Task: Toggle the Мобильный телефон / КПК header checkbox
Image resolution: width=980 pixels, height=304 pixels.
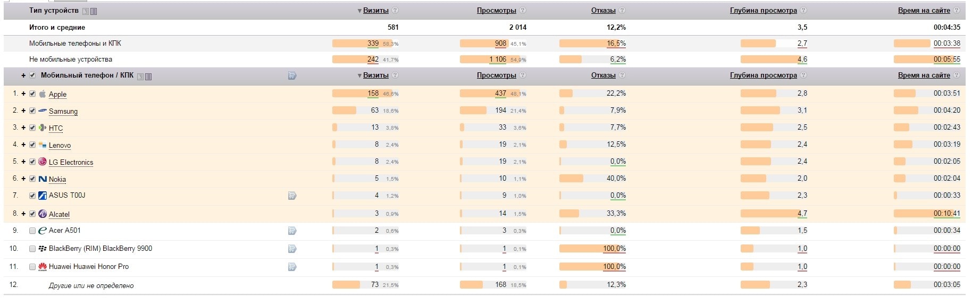Action: click(x=32, y=75)
